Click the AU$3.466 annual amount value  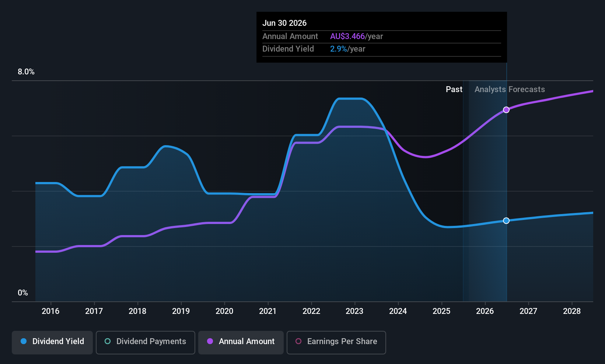coord(347,36)
